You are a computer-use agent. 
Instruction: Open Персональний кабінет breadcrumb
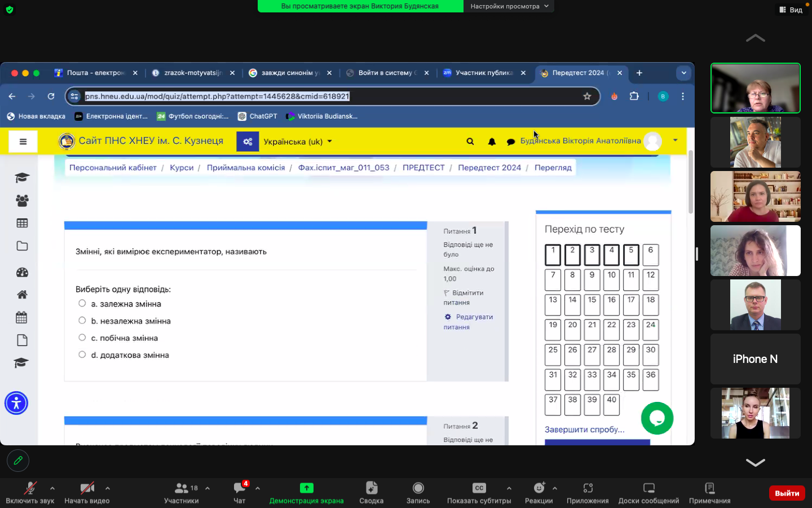[x=113, y=168]
